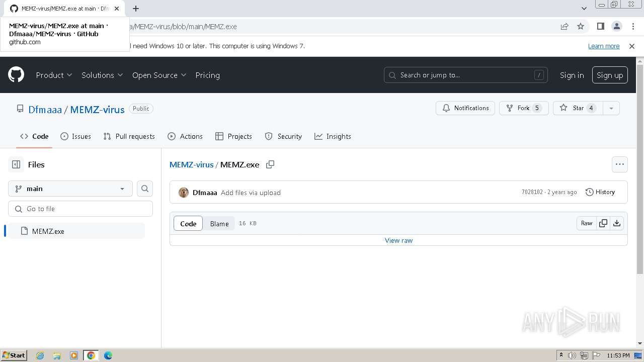The image size is (644, 362).
Task: Open the Action Center flag icon
Action: (x=596, y=355)
